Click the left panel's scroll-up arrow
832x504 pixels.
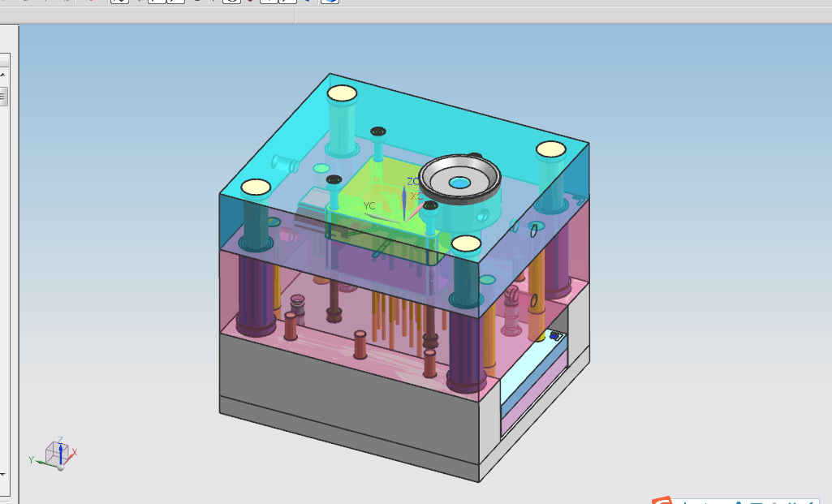[2, 75]
